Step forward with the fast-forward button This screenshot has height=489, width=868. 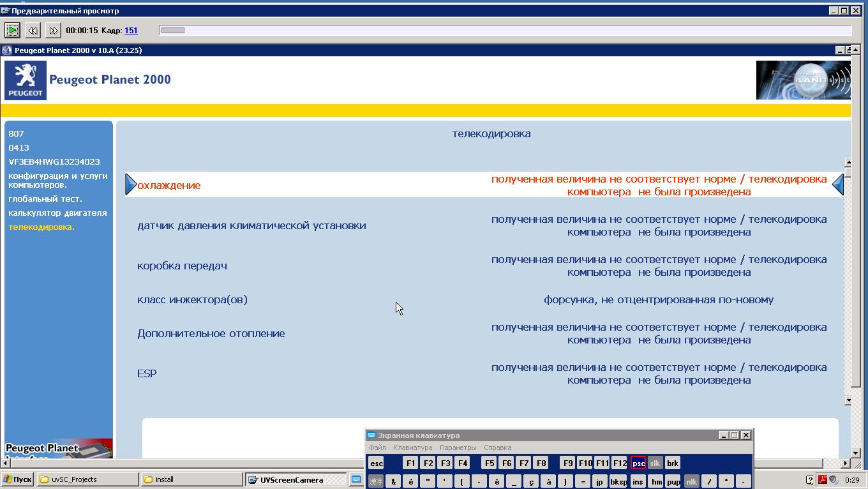click(53, 30)
